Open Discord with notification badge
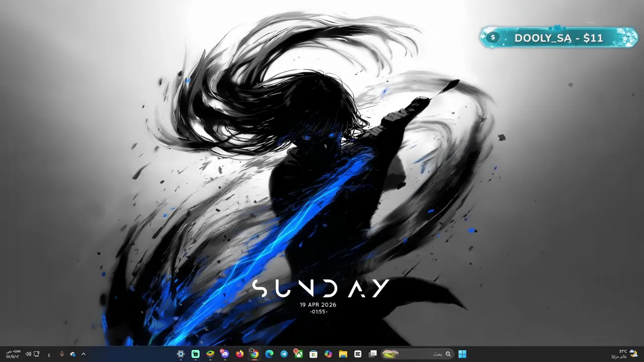The image size is (644, 362). click(224, 354)
